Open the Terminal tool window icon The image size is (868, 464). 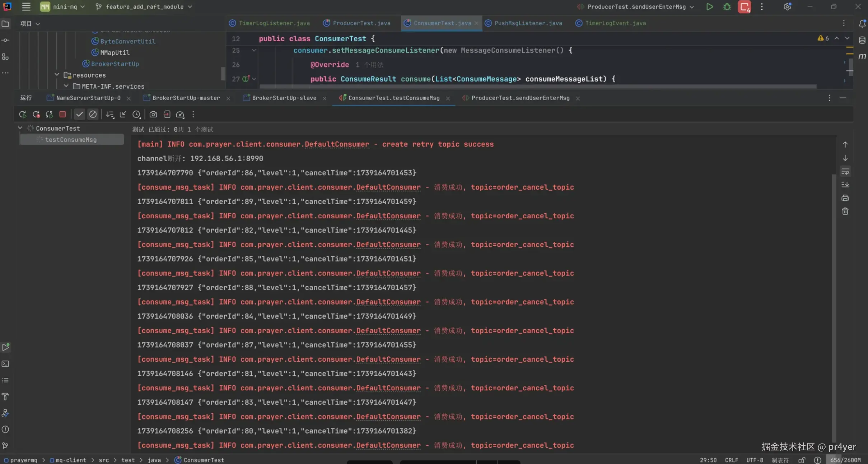5,364
